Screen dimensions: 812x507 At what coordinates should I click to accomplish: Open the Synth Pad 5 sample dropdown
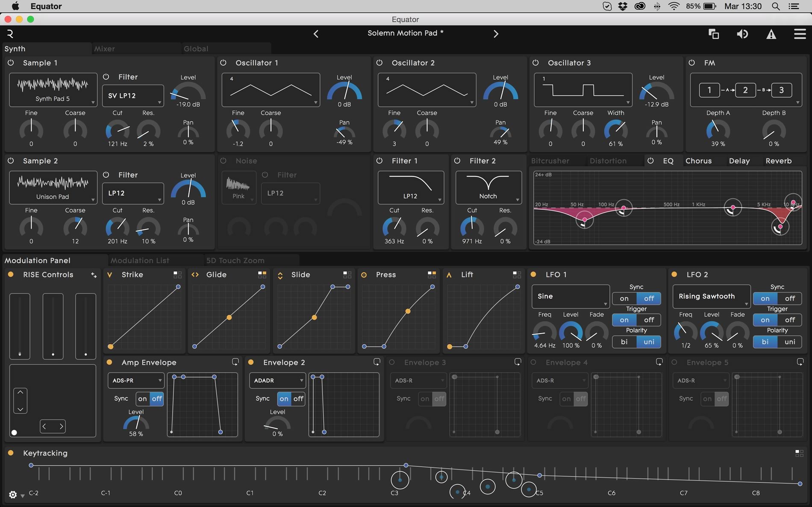click(x=53, y=90)
